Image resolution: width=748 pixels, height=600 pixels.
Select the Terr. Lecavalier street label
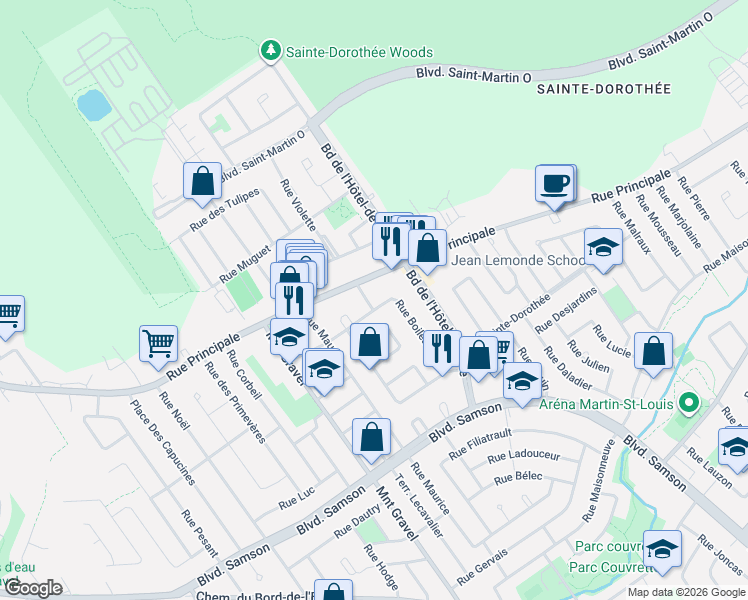[419, 506]
